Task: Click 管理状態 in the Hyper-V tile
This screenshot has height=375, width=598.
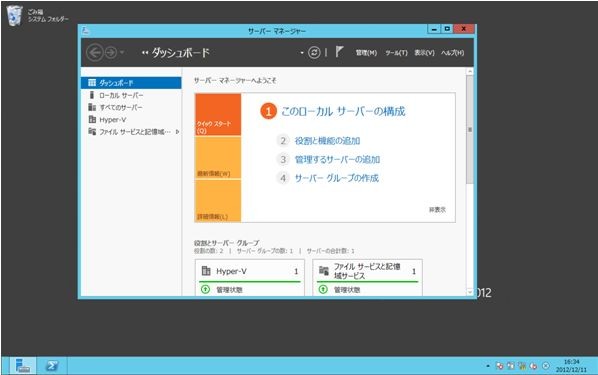Action: [x=229, y=290]
